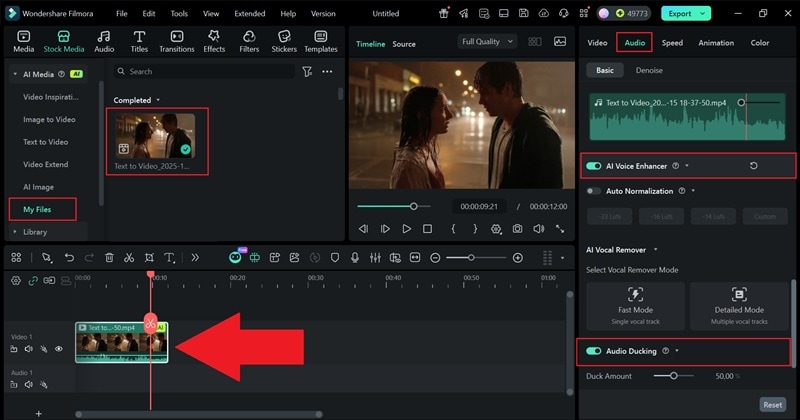The height and width of the screenshot is (420, 800).
Task: Collapse the AI Media tree section
Action: [x=15, y=75]
